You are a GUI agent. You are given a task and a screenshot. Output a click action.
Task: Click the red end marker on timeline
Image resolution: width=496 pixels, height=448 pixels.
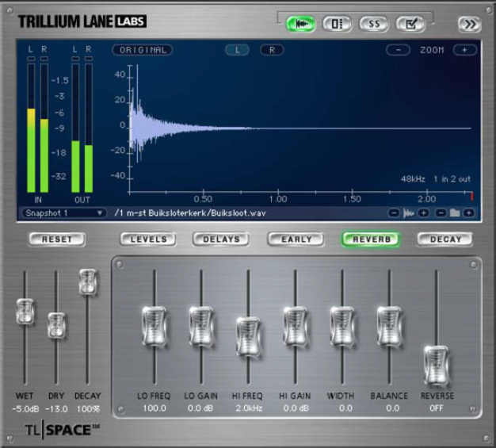pyautogui.click(x=471, y=196)
